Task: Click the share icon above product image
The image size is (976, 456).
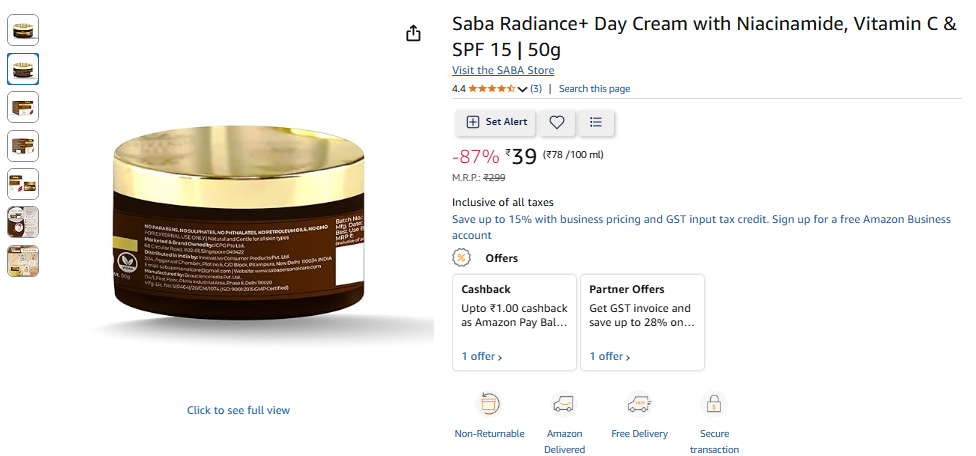Action: (x=413, y=34)
